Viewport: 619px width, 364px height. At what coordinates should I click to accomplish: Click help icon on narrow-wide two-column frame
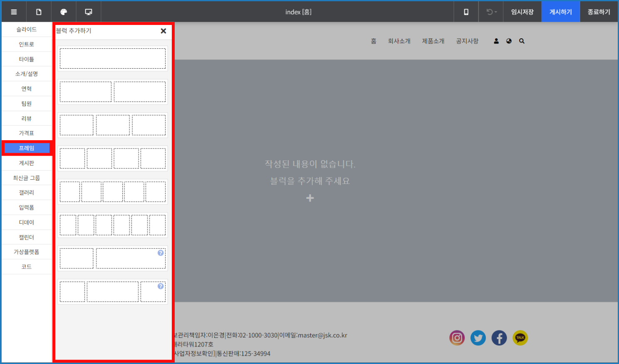click(161, 253)
